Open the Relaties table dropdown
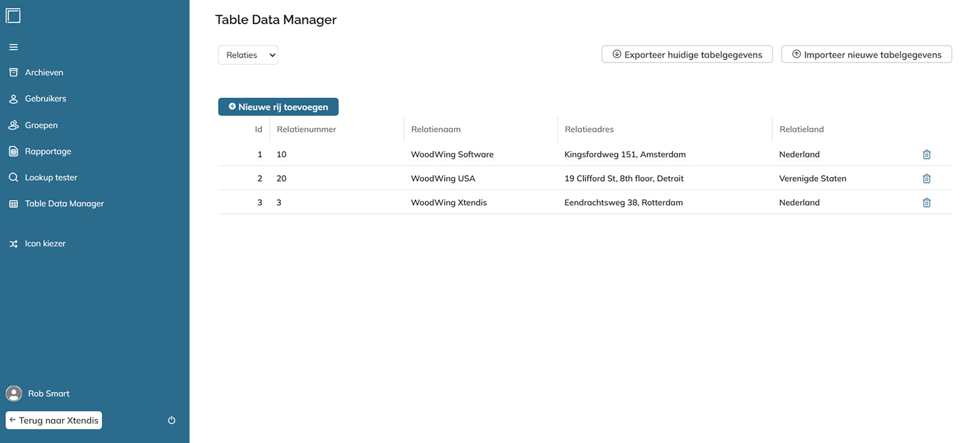This screenshot has height=443, width=980. pos(248,55)
